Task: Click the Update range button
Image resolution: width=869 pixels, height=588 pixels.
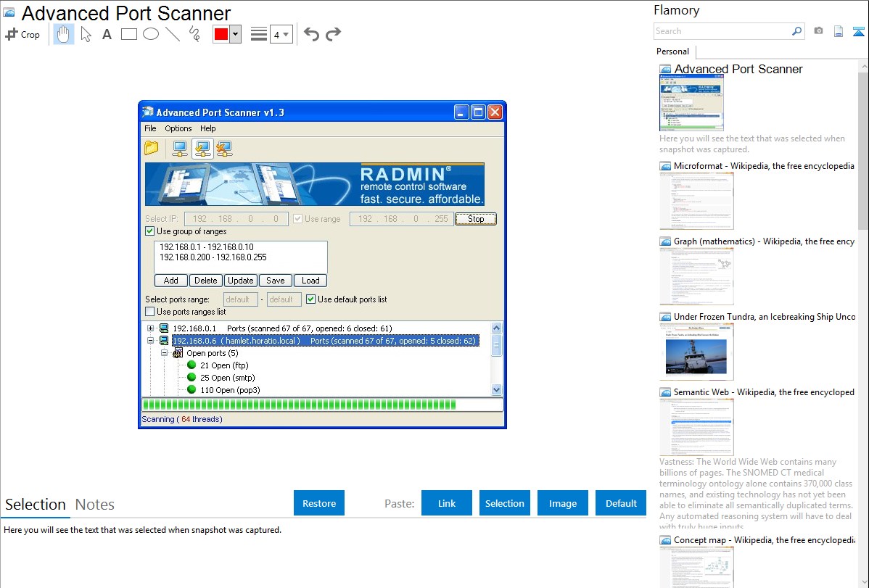Action: click(x=241, y=281)
